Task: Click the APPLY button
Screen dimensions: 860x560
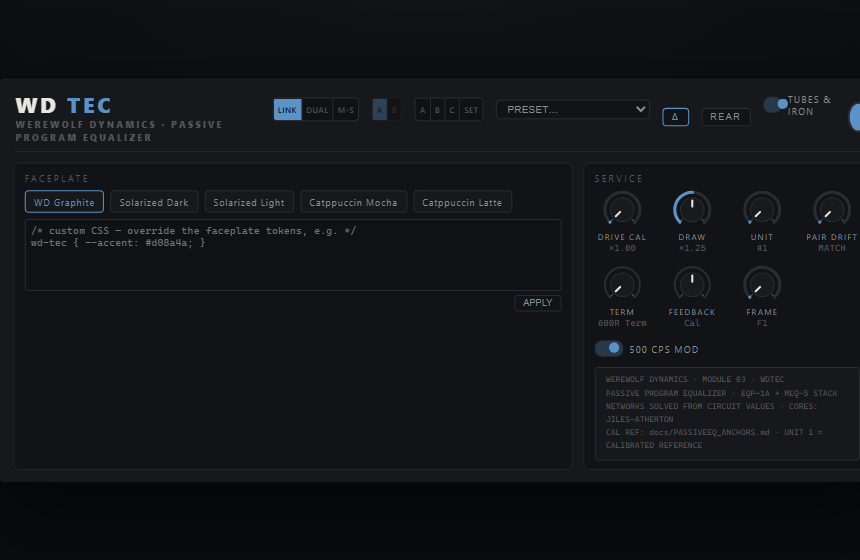Action: click(538, 303)
